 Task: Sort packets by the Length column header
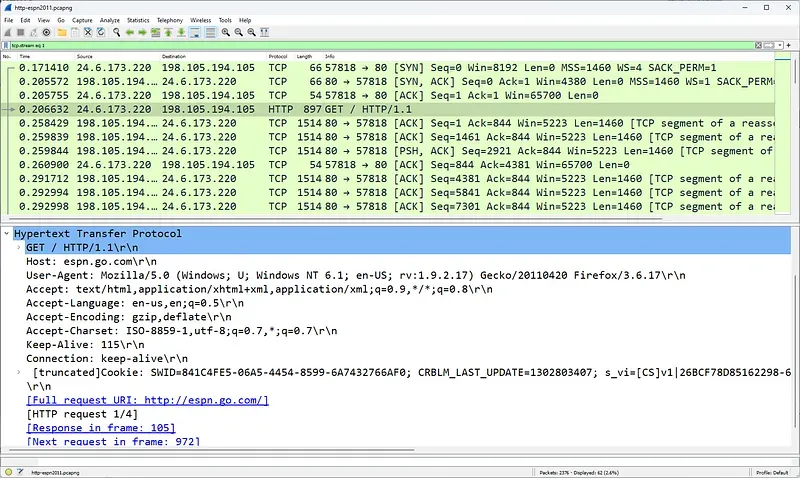click(305, 57)
